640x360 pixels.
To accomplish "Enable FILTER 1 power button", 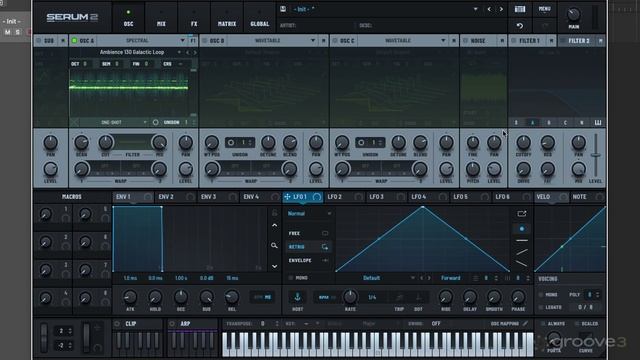I will coord(514,41).
